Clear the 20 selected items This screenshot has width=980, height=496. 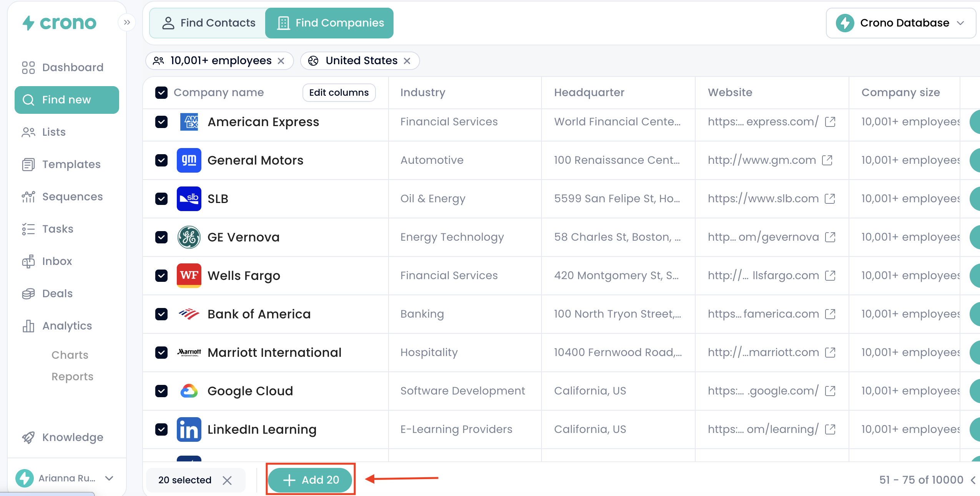point(227,480)
